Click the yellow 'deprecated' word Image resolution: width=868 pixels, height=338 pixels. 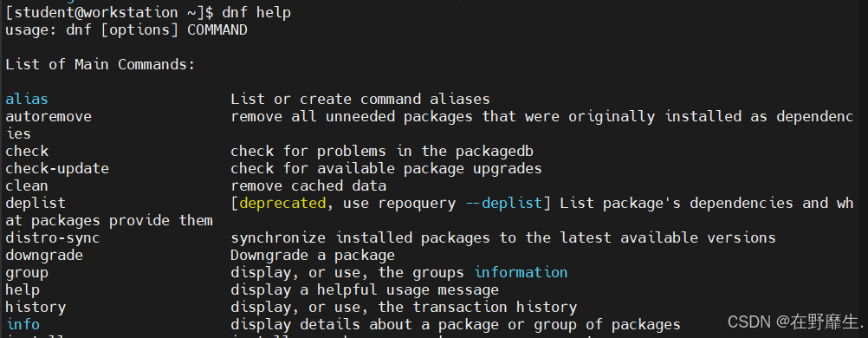(282, 203)
